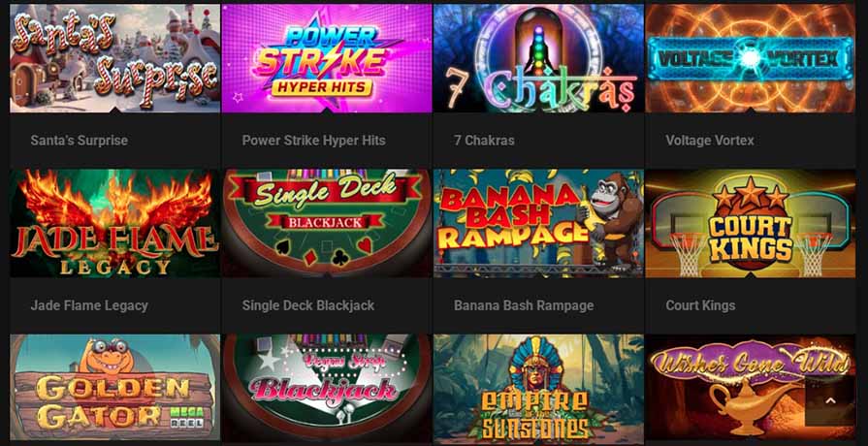Image resolution: width=868 pixels, height=446 pixels.
Task: Open Empire of the Sunstones thumbnail
Action: [x=538, y=388]
